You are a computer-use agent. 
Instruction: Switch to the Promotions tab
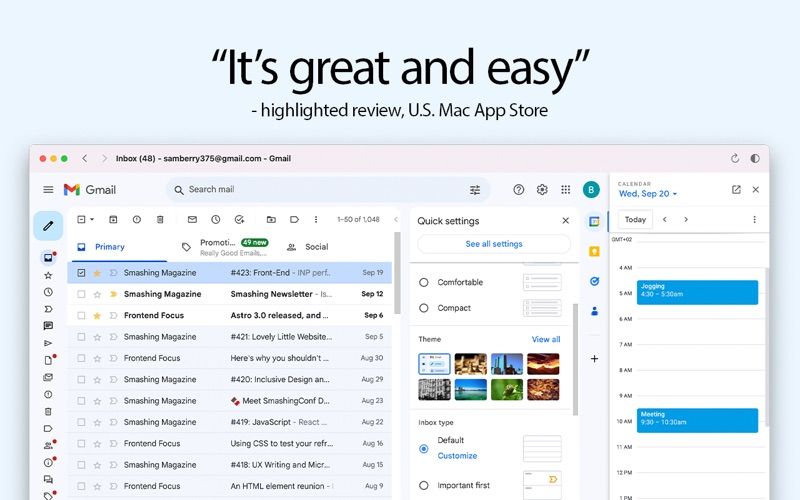[x=226, y=247]
